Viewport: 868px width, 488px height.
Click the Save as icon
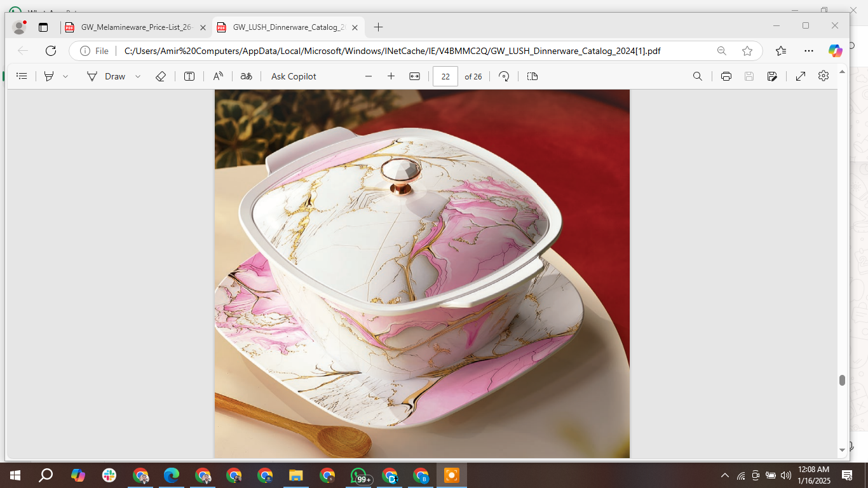(772, 76)
